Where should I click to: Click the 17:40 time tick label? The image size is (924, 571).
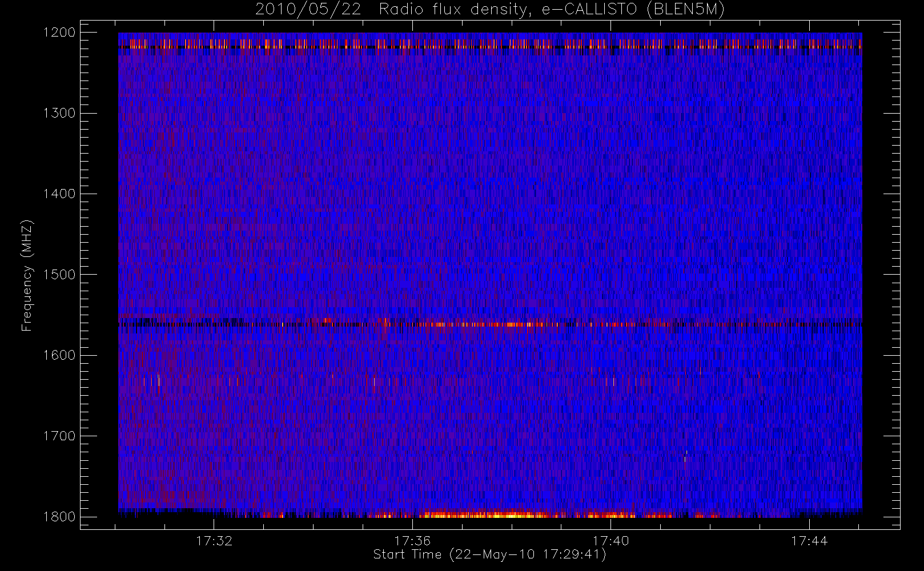click(610, 541)
